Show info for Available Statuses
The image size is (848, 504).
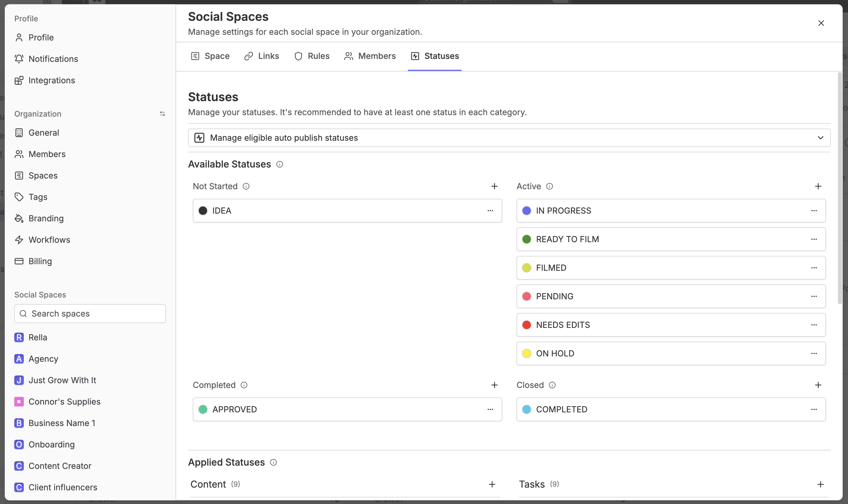pyautogui.click(x=279, y=164)
